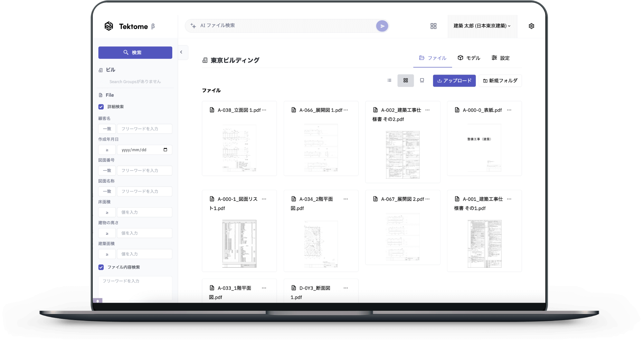The image size is (644, 342).
Task: Open more options for A-066_展開図 1.pdf
Action: [x=346, y=110]
